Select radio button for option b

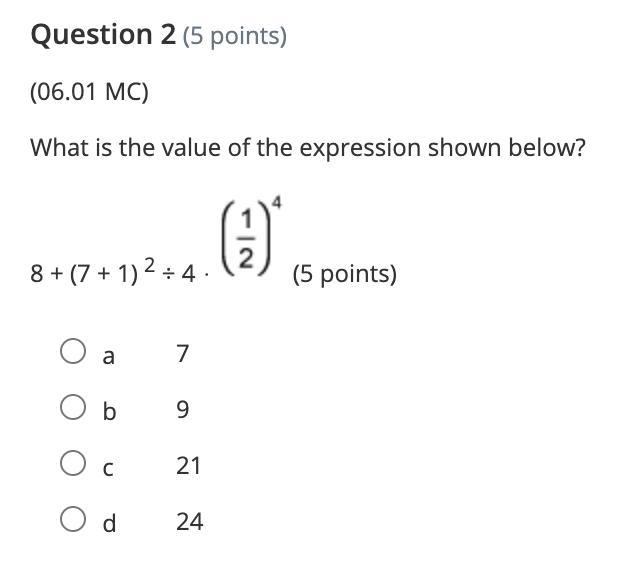(72, 408)
